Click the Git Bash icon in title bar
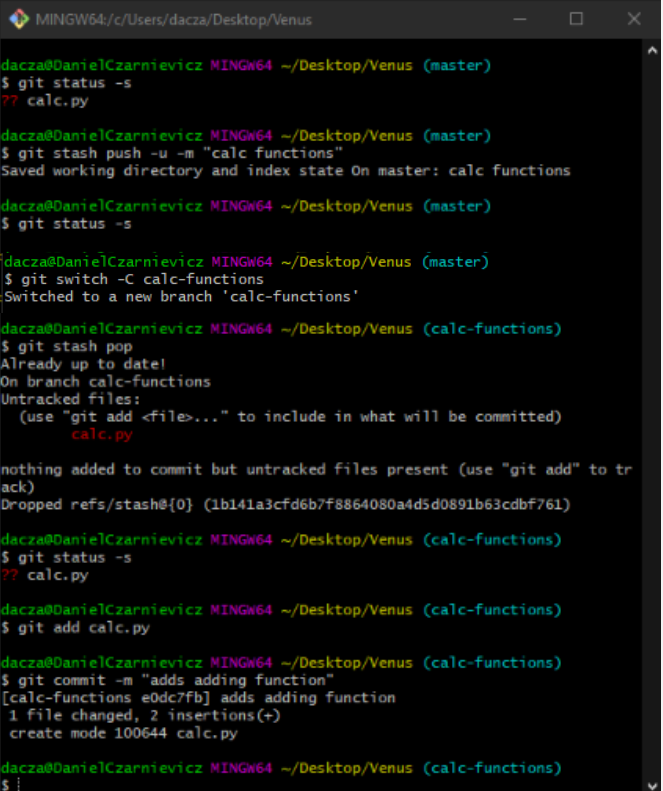Image resolution: width=663 pixels, height=791 pixels. (x=18, y=19)
